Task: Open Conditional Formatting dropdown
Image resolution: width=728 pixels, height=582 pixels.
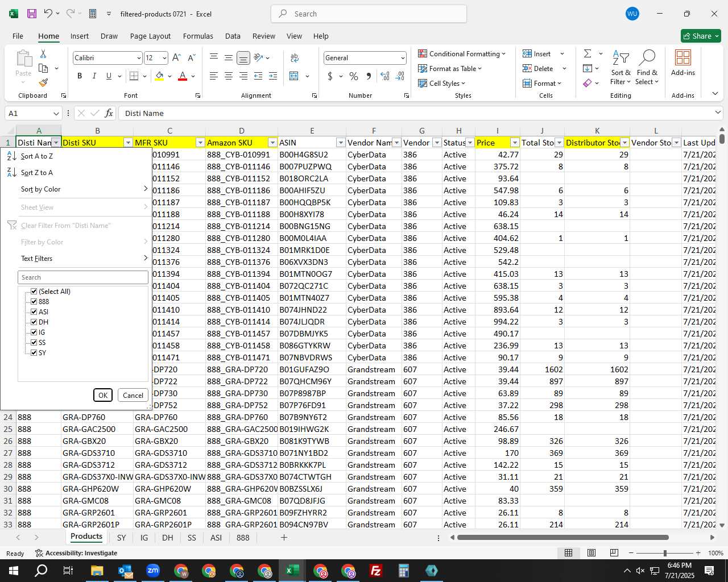Action: [462, 53]
